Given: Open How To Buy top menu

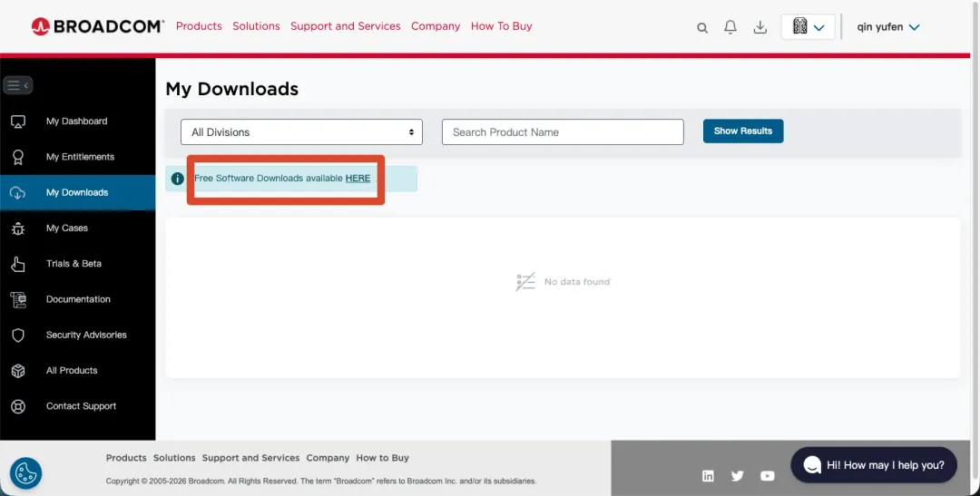Looking at the screenshot, I should [x=501, y=26].
